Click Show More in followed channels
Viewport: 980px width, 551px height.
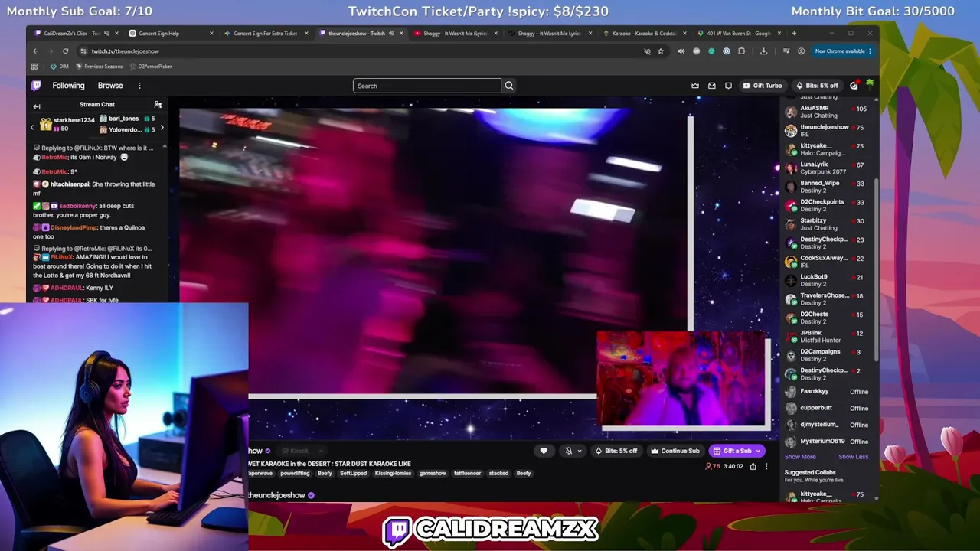(800, 457)
